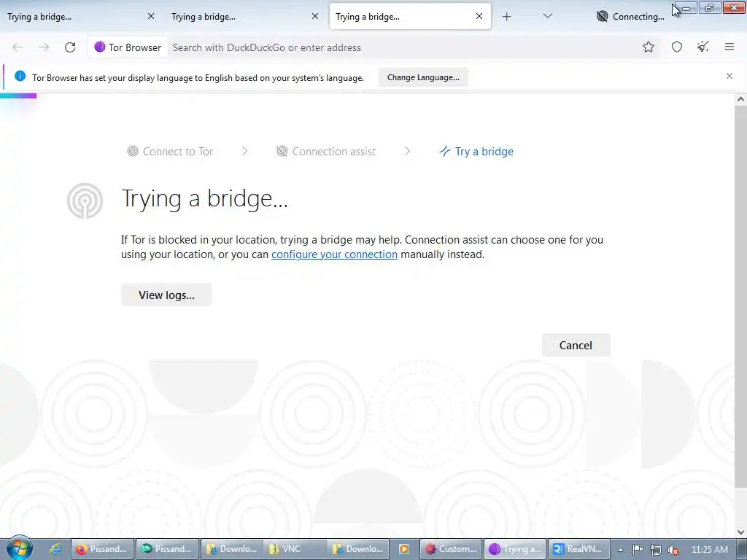Image resolution: width=747 pixels, height=560 pixels.
Task: Click the vertical scrollbar down arrow
Action: coord(740,532)
